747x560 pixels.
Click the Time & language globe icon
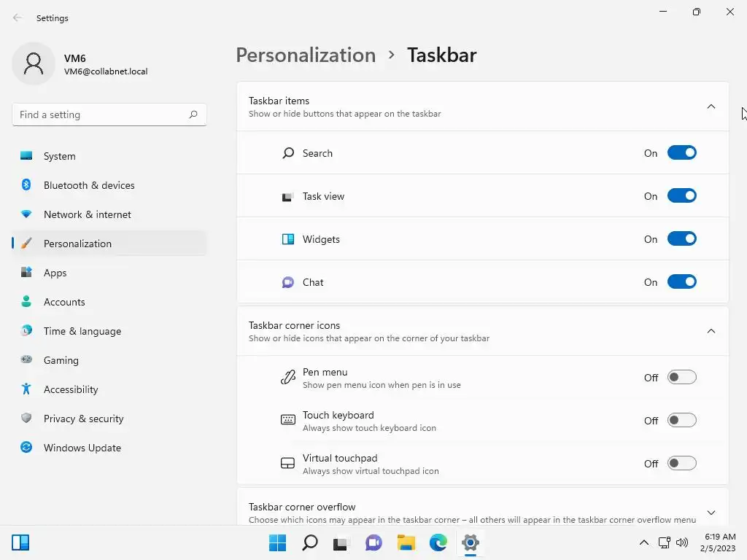pos(26,330)
